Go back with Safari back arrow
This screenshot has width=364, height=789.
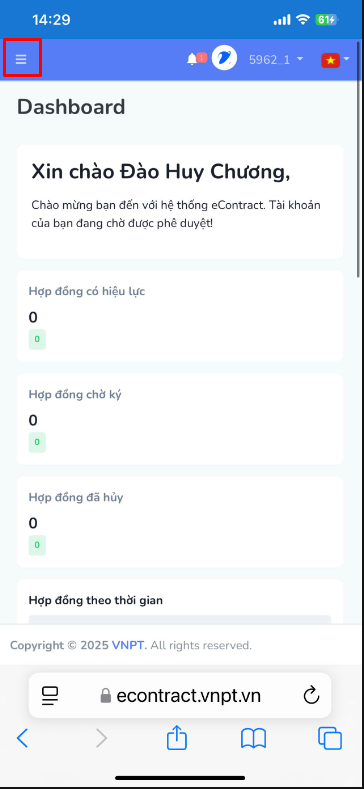click(23, 739)
